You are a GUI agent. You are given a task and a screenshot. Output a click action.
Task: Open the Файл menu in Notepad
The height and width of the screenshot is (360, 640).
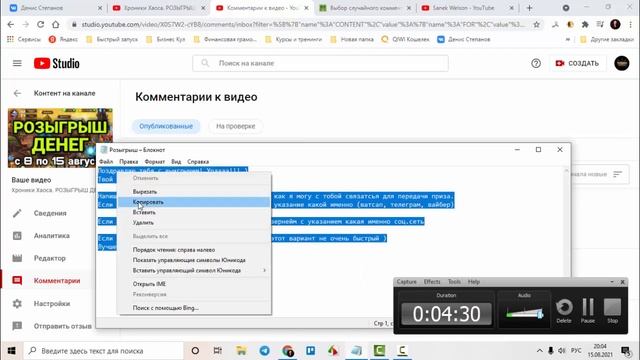click(106, 162)
